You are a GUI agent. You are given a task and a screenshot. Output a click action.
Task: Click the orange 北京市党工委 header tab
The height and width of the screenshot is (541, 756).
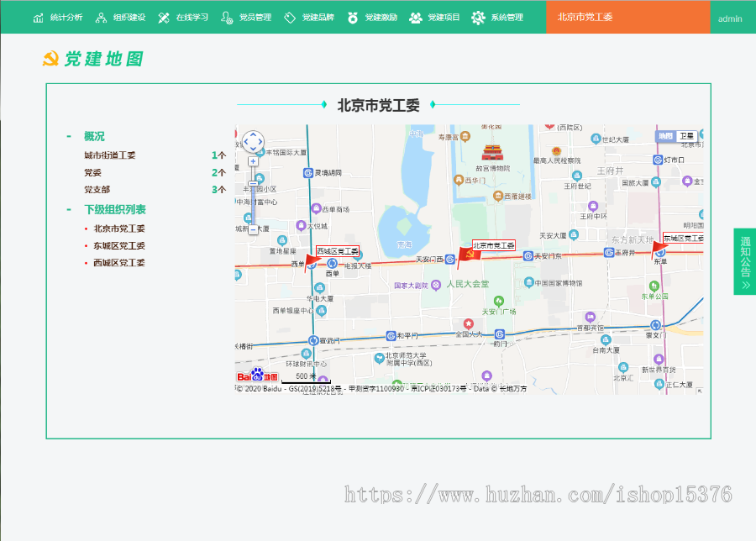pos(627,17)
